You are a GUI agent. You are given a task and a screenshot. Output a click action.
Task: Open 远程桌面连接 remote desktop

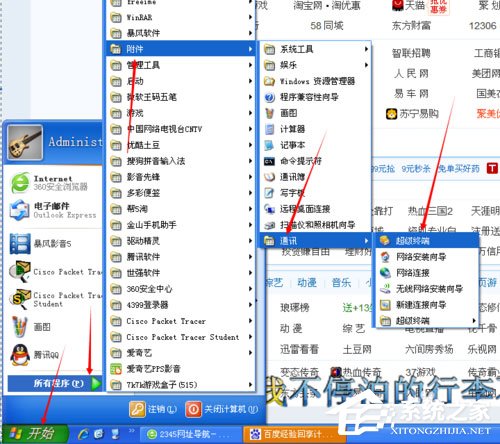coord(315,209)
